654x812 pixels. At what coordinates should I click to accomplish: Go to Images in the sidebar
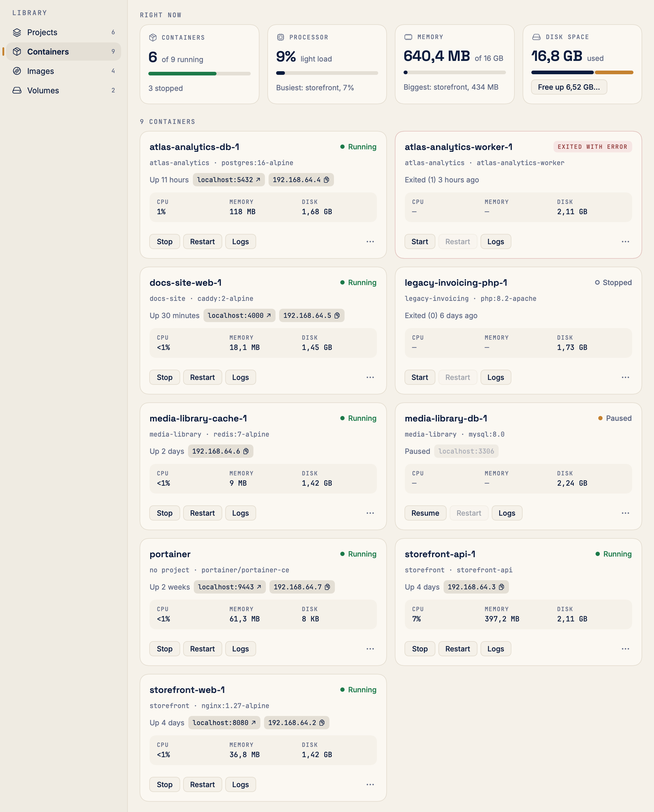click(x=63, y=71)
